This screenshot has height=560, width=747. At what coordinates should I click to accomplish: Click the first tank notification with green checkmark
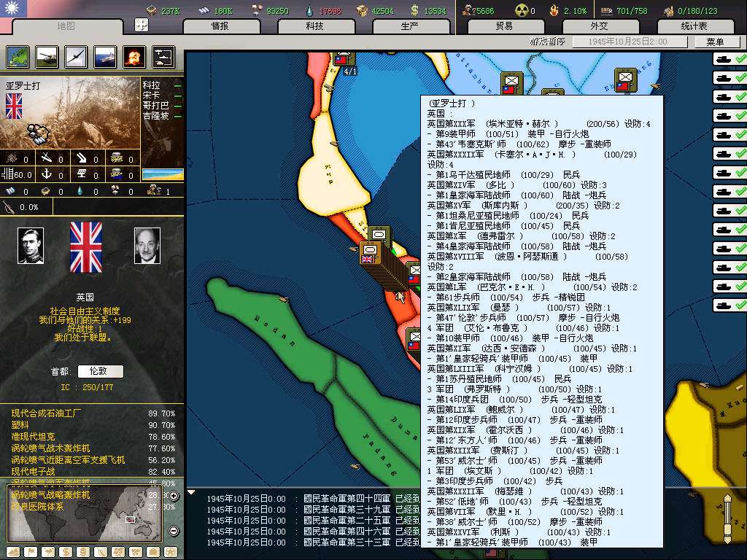pyautogui.click(x=729, y=59)
